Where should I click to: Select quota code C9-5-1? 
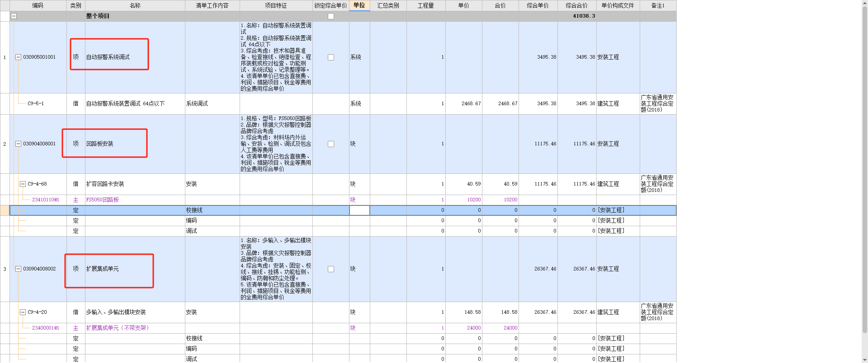point(36,104)
